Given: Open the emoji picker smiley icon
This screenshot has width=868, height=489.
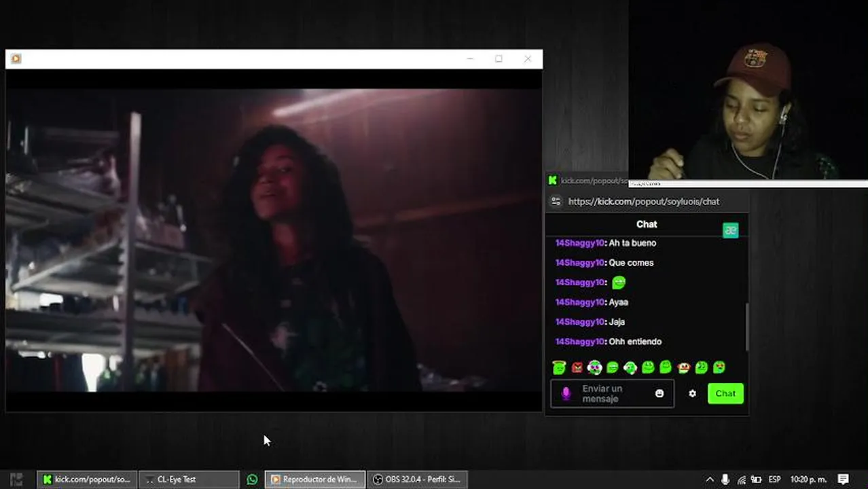Looking at the screenshot, I should [x=659, y=394].
